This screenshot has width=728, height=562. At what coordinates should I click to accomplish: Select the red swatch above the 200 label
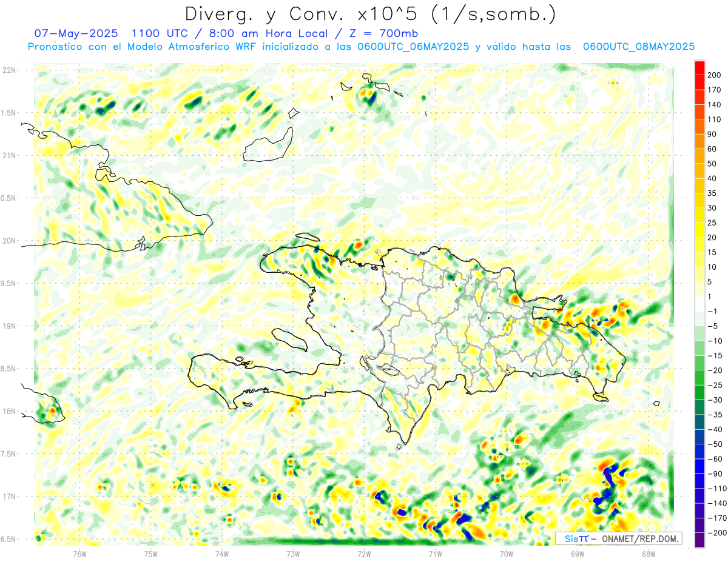(699, 68)
